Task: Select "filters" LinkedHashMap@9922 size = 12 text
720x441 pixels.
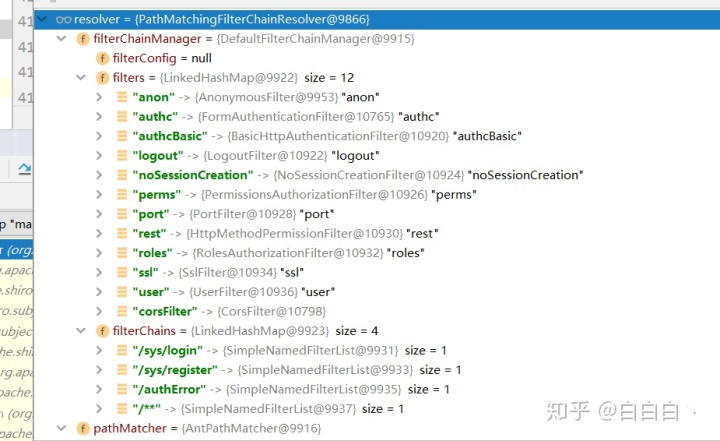Action: tap(233, 78)
